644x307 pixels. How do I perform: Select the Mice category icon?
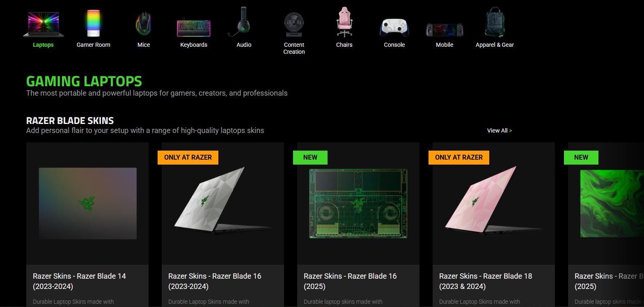click(x=143, y=24)
